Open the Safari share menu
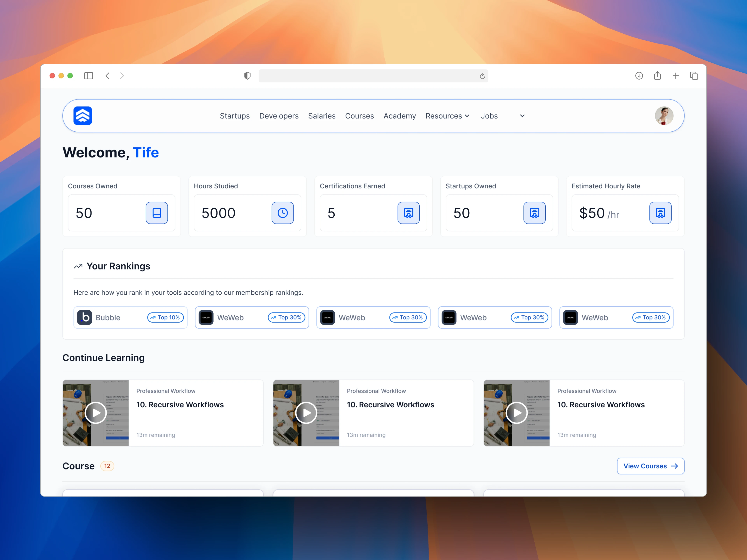The width and height of the screenshot is (747, 560). point(657,76)
